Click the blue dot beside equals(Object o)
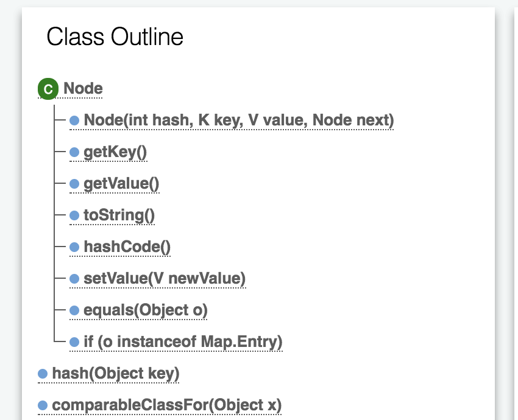 pyautogui.click(x=75, y=310)
